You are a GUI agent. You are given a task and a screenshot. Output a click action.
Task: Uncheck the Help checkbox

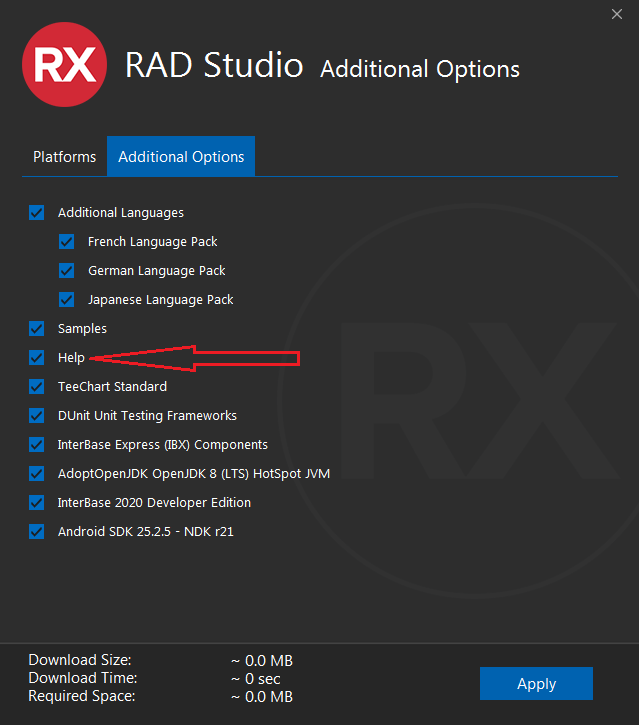pos(37,357)
